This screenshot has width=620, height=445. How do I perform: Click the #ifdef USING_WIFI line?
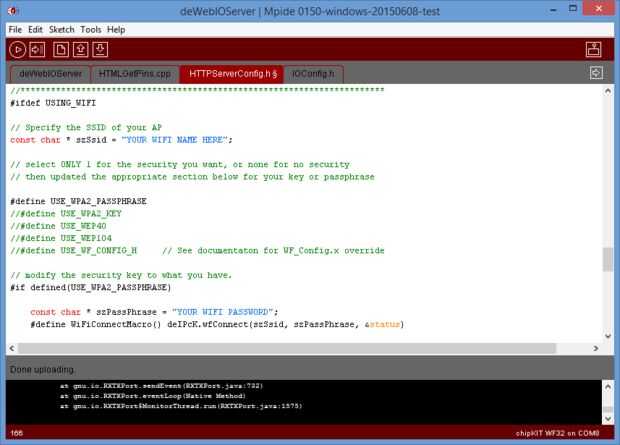point(53,103)
